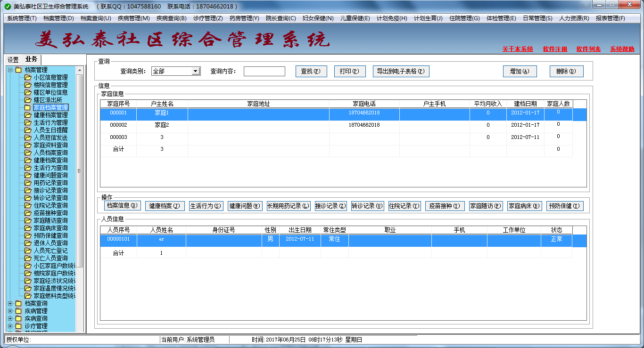Open the 报表管理(F) menu
The height and width of the screenshot is (348, 644).
click(x=610, y=18)
